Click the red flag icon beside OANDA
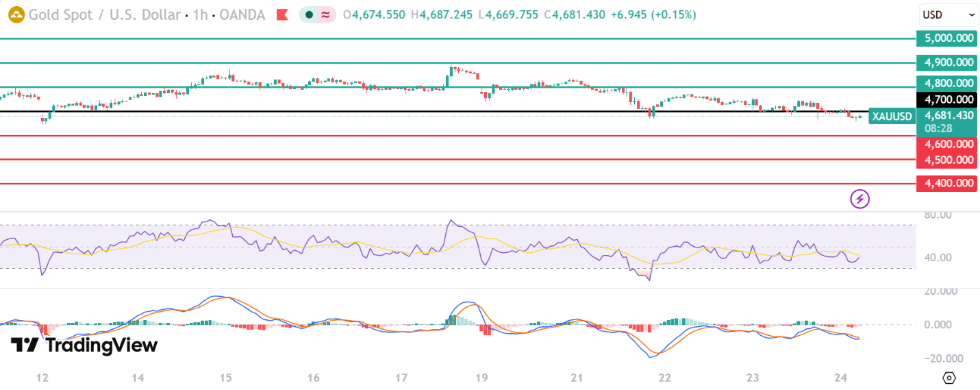Screen dimensions: 980x390 pyautogui.click(x=281, y=14)
